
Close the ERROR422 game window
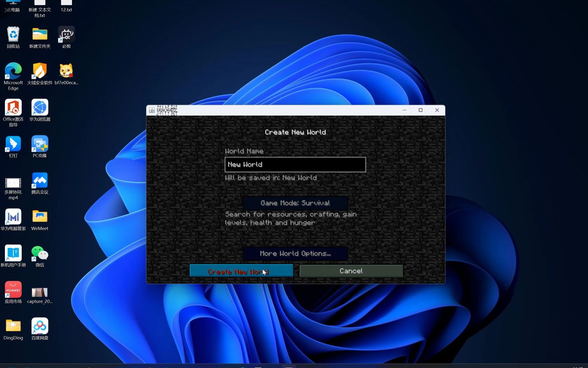[437, 110]
